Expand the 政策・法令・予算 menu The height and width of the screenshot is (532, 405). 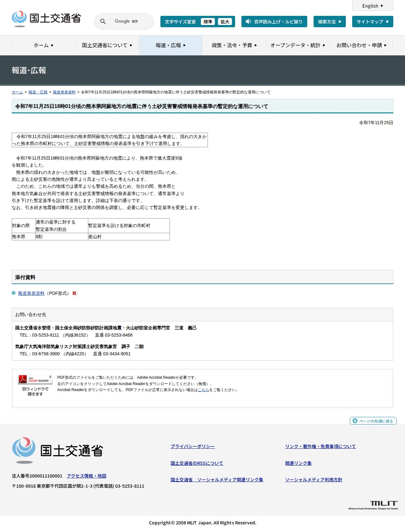pos(234,45)
